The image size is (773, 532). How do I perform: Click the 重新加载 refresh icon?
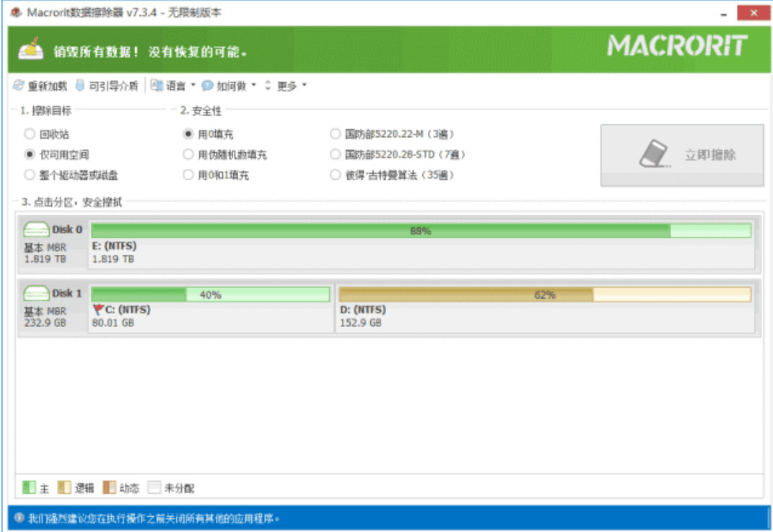pos(17,85)
